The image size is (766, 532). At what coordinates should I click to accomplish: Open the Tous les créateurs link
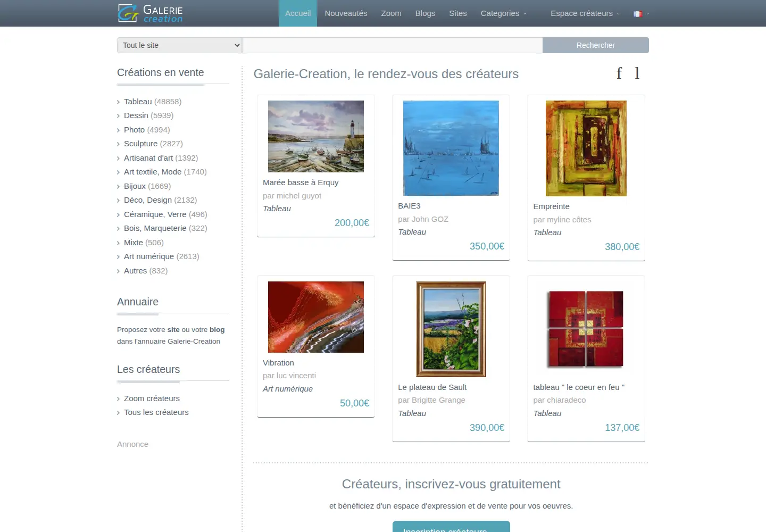coord(156,412)
